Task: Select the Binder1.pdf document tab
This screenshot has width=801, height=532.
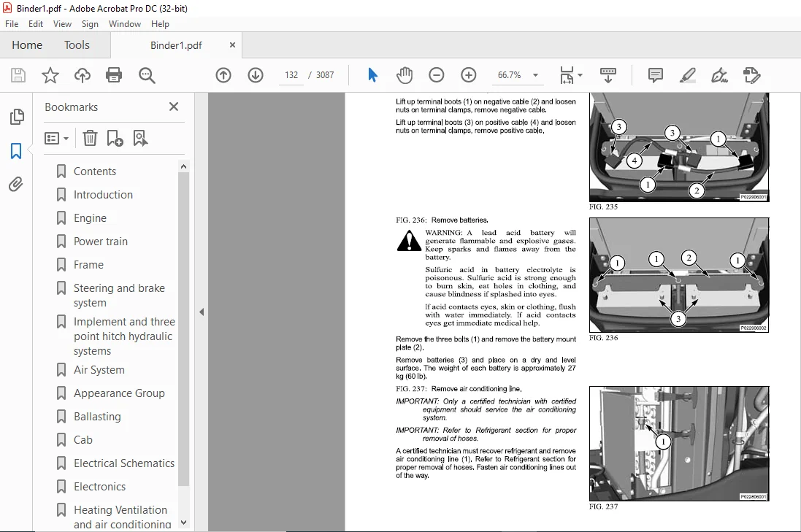Action: pyautogui.click(x=176, y=45)
